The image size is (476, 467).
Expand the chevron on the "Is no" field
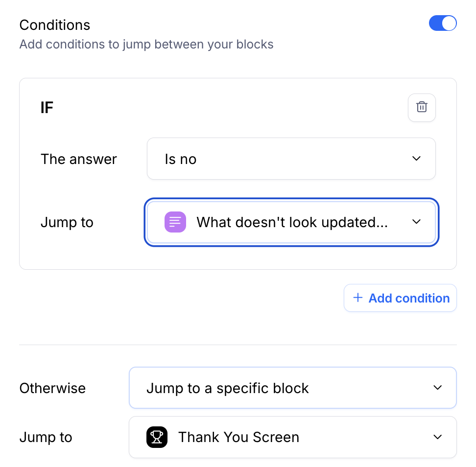tap(416, 159)
